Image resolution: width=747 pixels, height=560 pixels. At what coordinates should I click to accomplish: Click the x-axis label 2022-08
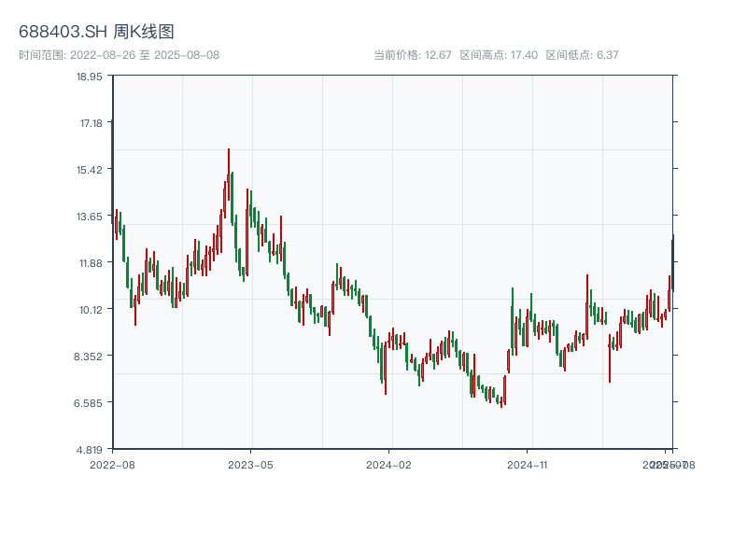[112, 465]
